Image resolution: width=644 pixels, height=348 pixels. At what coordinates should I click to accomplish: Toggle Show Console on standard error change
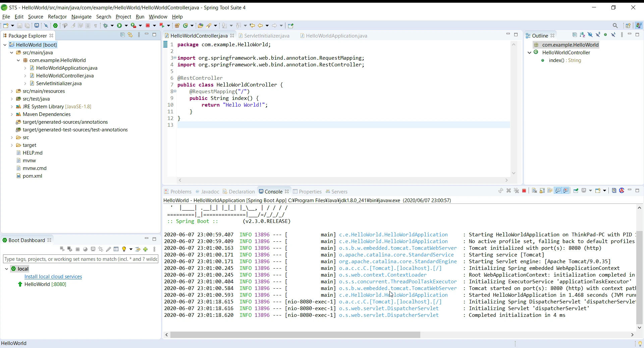click(566, 191)
